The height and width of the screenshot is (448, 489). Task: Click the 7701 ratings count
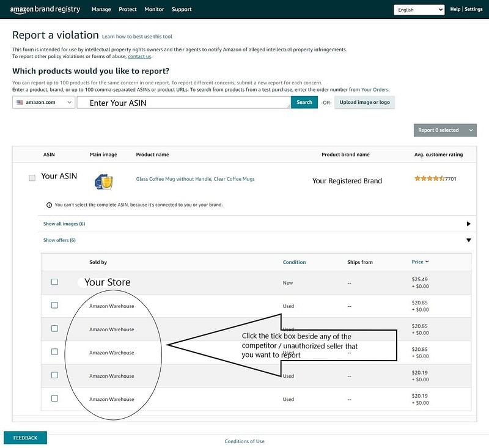(x=450, y=178)
